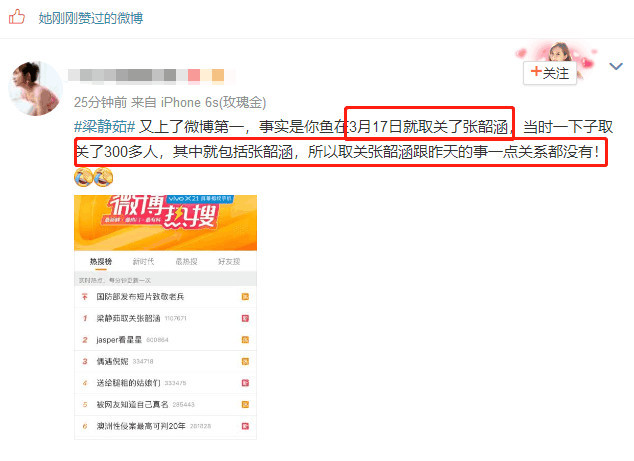Follow the user with +关注 button
The height and width of the screenshot is (461, 634).
(549, 73)
